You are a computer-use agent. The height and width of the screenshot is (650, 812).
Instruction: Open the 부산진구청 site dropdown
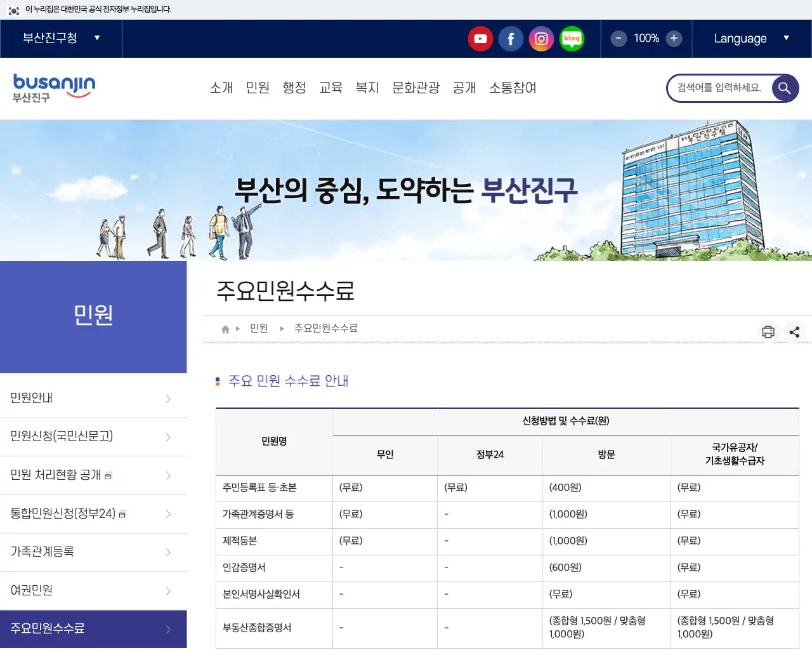[x=60, y=38]
